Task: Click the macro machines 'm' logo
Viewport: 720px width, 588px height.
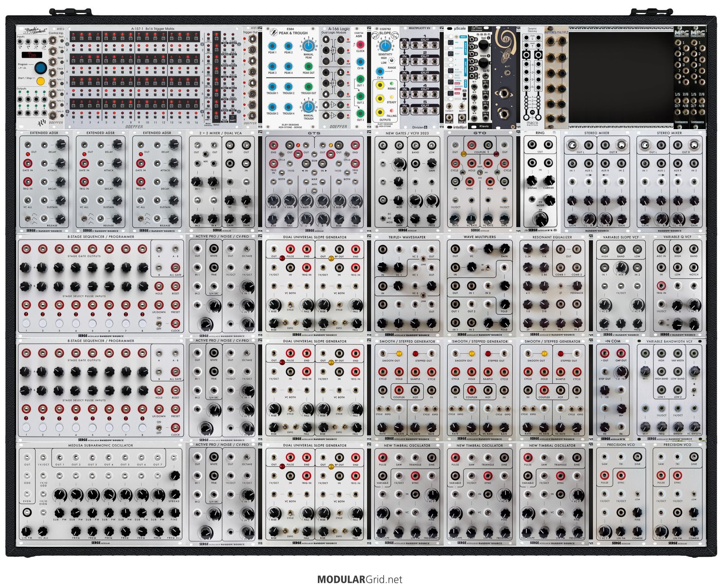Action: tap(532, 112)
